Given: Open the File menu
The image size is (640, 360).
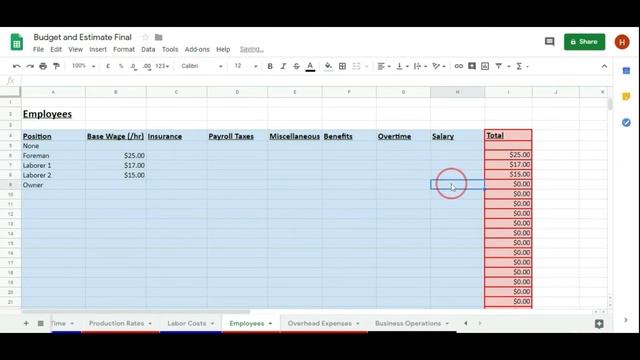Looking at the screenshot, I should 38,49.
